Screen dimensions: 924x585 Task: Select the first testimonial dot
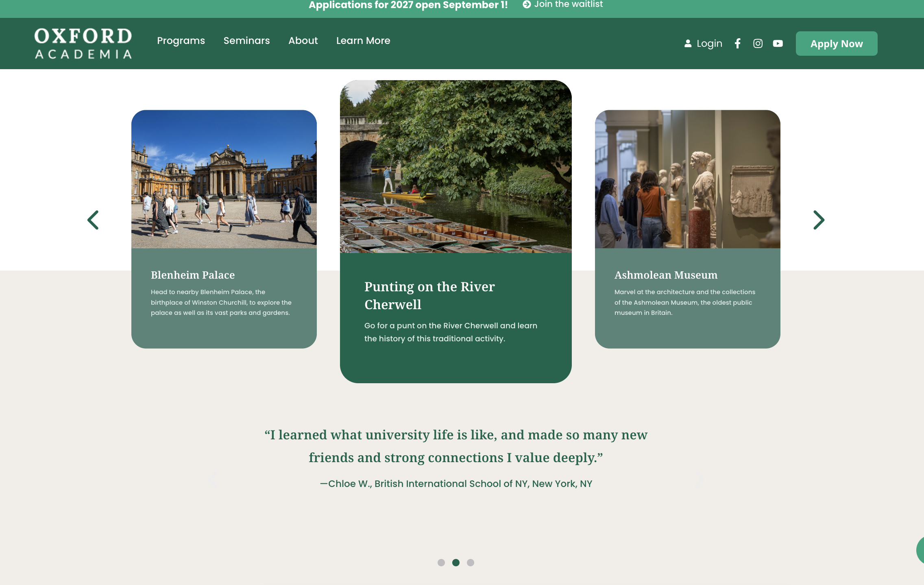(x=441, y=563)
